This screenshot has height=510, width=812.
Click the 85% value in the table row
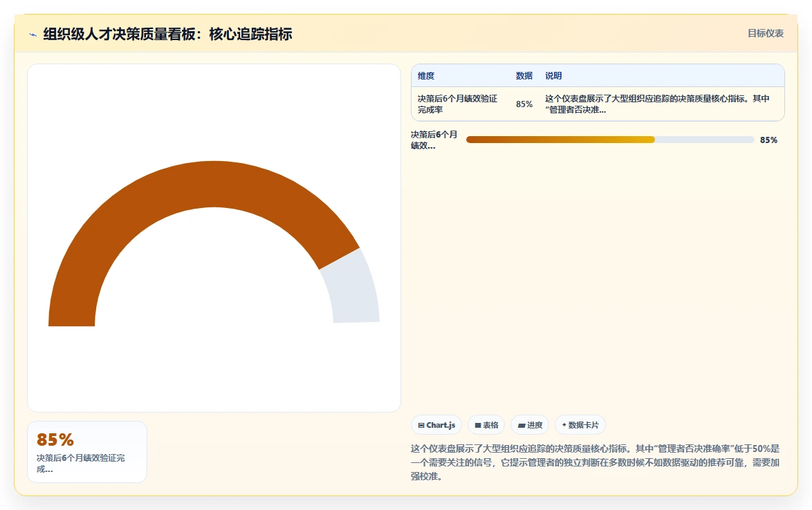(x=524, y=104)
